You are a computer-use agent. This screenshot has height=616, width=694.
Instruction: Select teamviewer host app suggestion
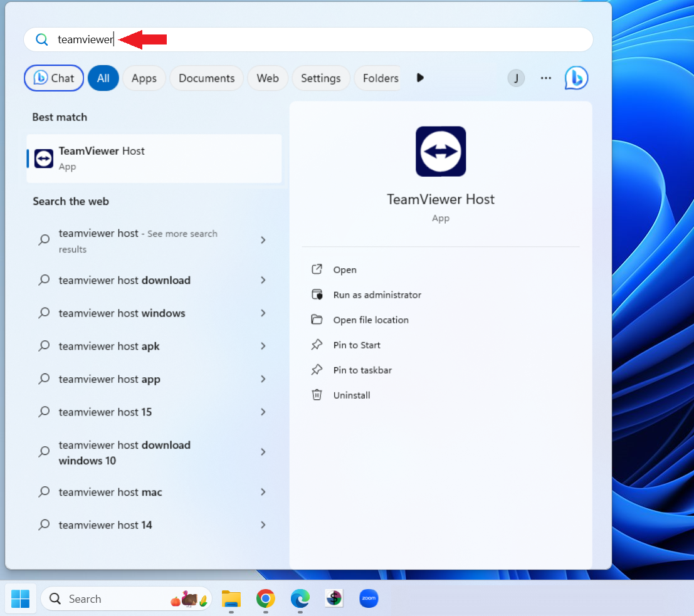click(154, 378)
